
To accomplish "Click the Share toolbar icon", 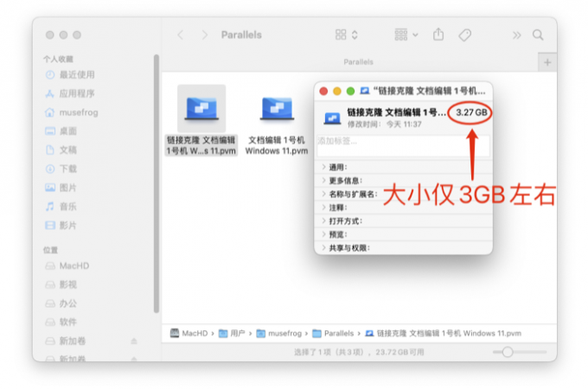I will pyautogui.click(x=438, y=35).
